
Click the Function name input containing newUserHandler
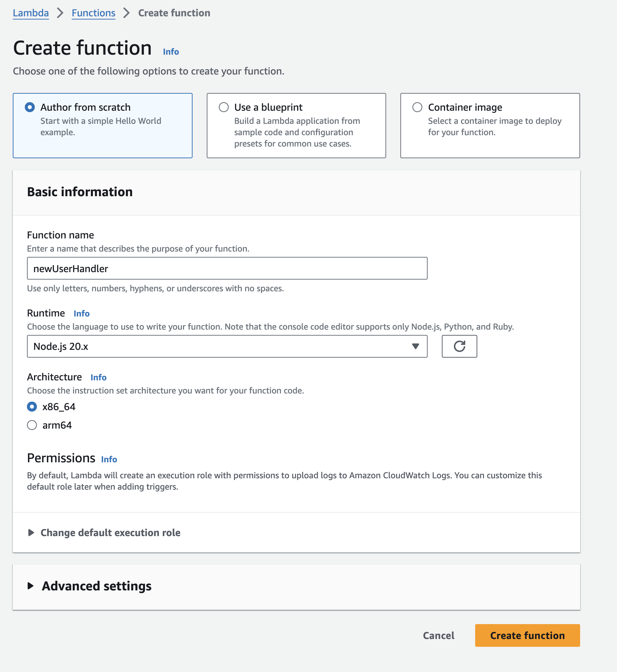point(226,268)
